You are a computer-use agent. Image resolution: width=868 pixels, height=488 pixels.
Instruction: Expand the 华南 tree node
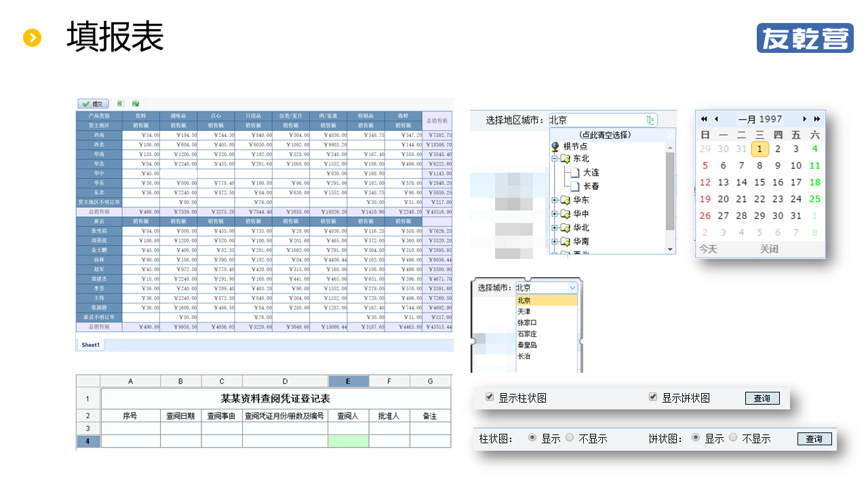coord(555,241)
